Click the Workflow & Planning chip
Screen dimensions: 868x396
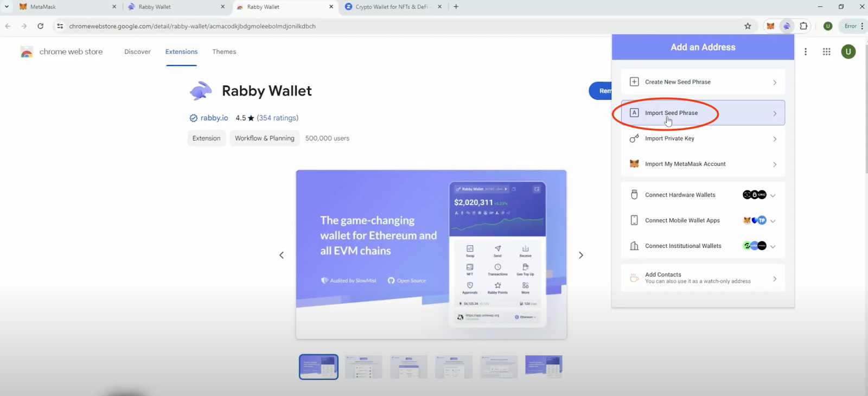(265, 138)
